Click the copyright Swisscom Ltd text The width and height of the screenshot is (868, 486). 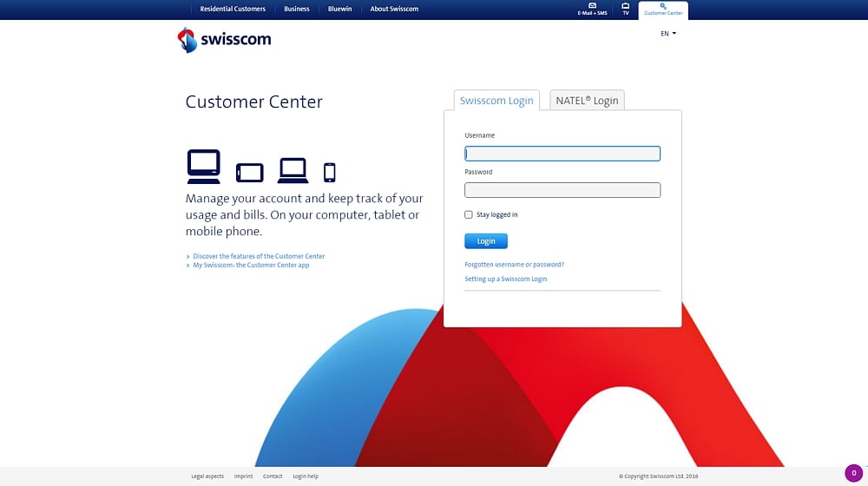coord(658,476)
